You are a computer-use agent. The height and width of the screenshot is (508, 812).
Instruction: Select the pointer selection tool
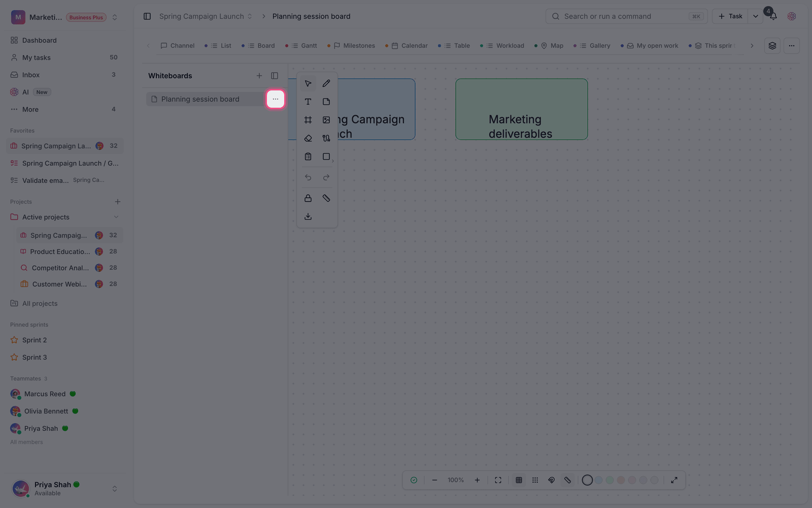pyautogui.click(x=308, y=83)
